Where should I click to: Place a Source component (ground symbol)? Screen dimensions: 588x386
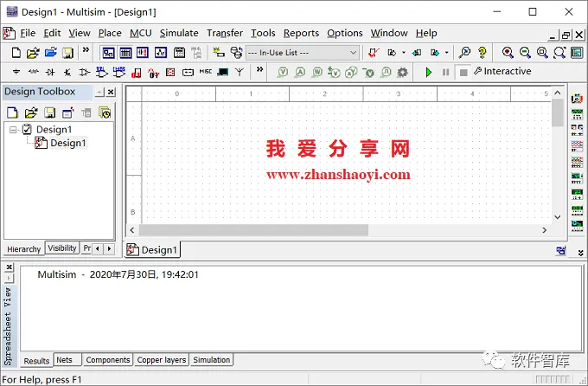pyautogui.click(x=16, y=72)
